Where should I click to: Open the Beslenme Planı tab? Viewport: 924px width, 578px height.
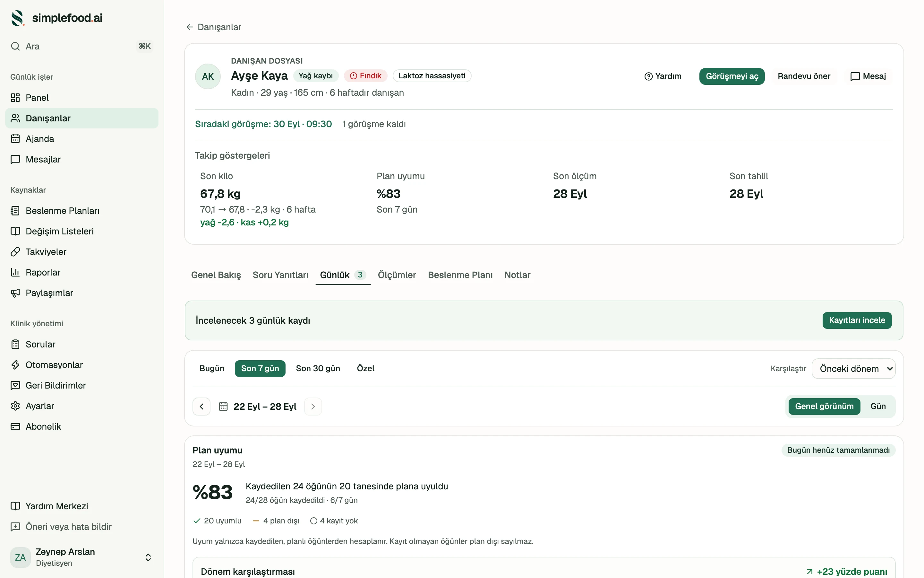pos(460,275)
